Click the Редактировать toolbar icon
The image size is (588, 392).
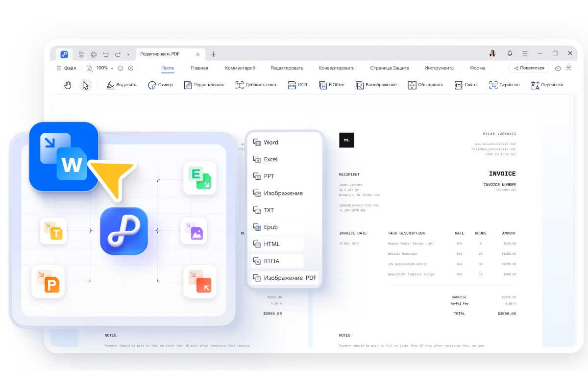[205, 84]
